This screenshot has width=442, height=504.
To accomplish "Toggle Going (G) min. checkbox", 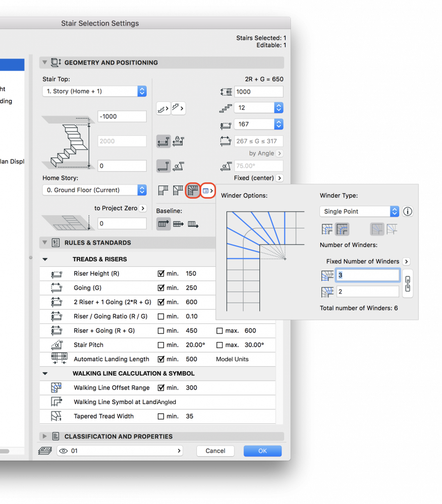I will tap(161, 288).
